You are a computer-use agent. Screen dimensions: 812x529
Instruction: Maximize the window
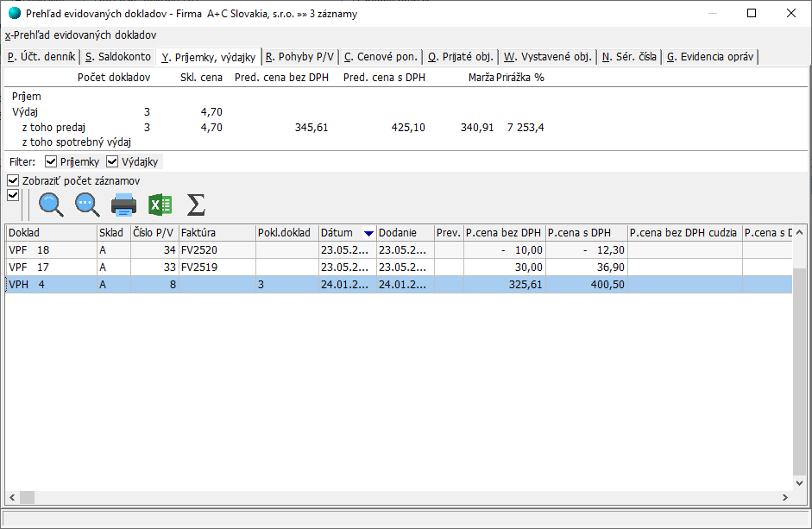[x=751, y=13]
